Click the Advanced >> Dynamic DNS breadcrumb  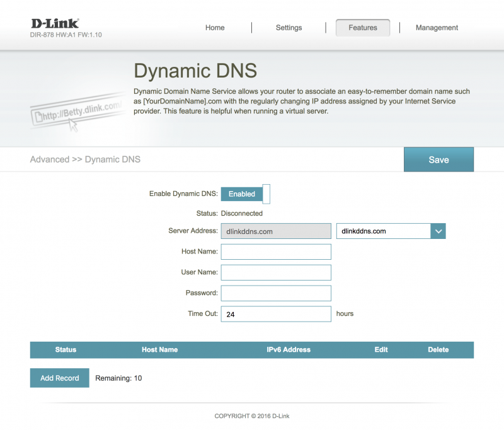tap(85, 160)
